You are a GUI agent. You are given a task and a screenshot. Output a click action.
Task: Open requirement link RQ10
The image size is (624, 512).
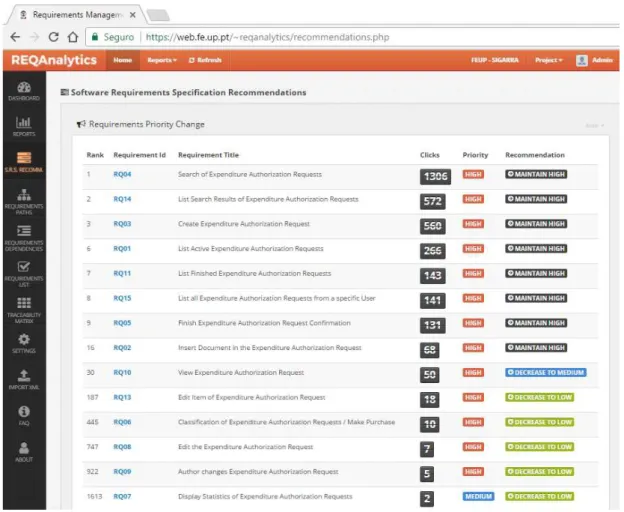point(122,372)
